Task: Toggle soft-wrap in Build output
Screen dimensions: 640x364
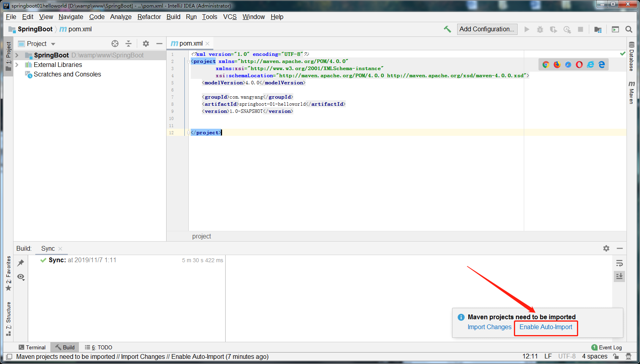Action: coord(619,263)
